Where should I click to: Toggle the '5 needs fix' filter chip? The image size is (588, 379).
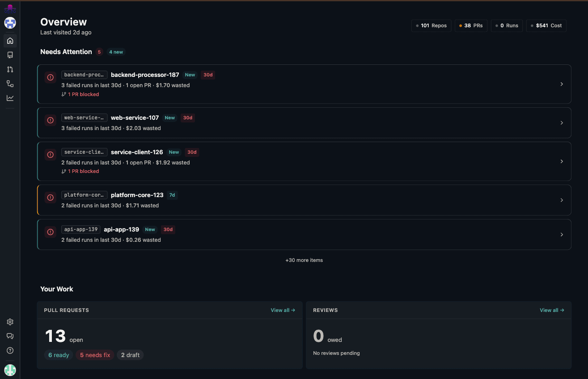pyautogui.click(x=95, y=355)
